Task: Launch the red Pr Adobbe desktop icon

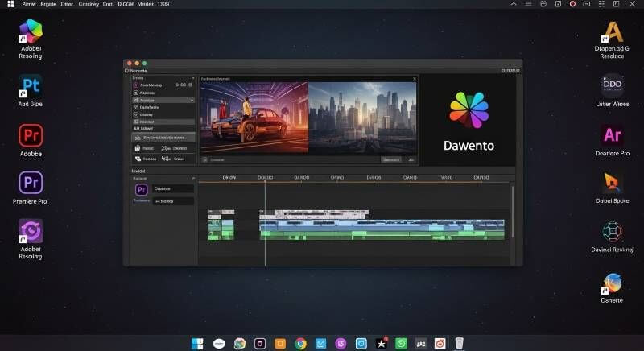Action: click(31, 135)
